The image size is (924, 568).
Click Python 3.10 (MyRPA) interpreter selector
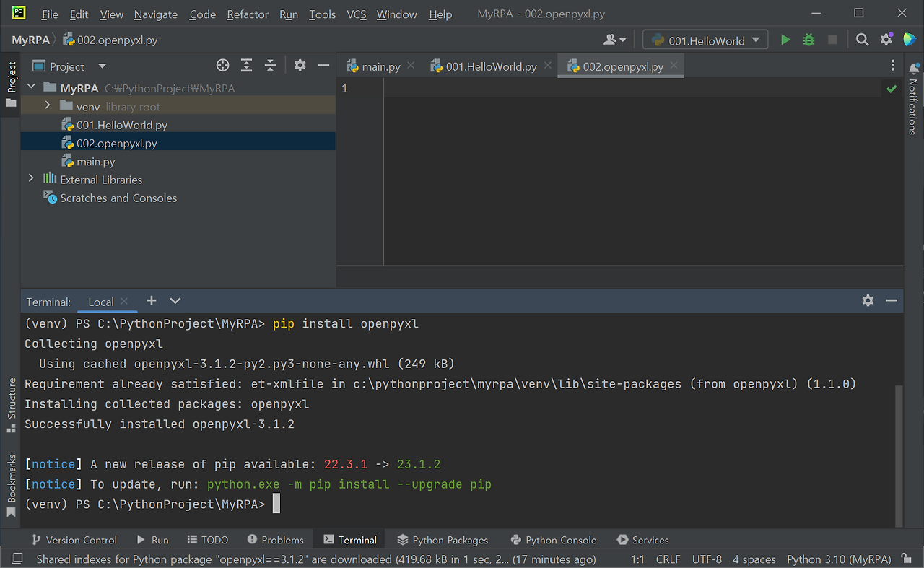click(x=839, y=559)
